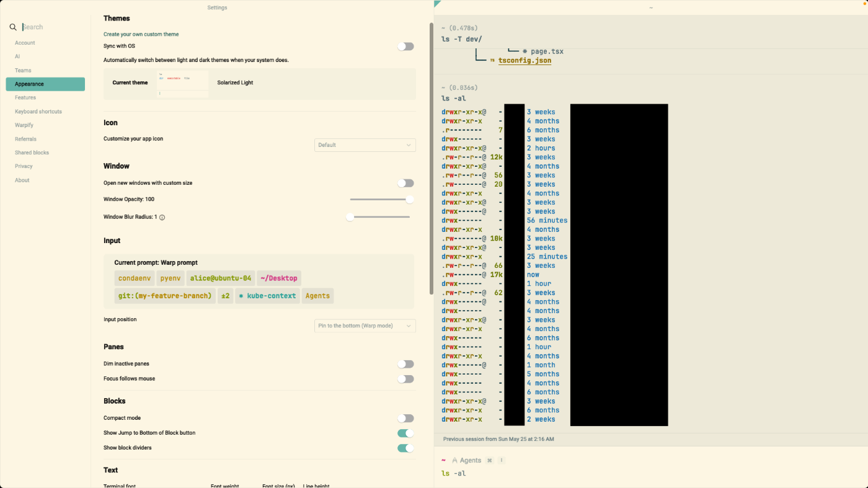Image resolution: width=868 pixels, height=488 pixels.
Task: Turn off Show block dividers
Action: pos(405,448)
